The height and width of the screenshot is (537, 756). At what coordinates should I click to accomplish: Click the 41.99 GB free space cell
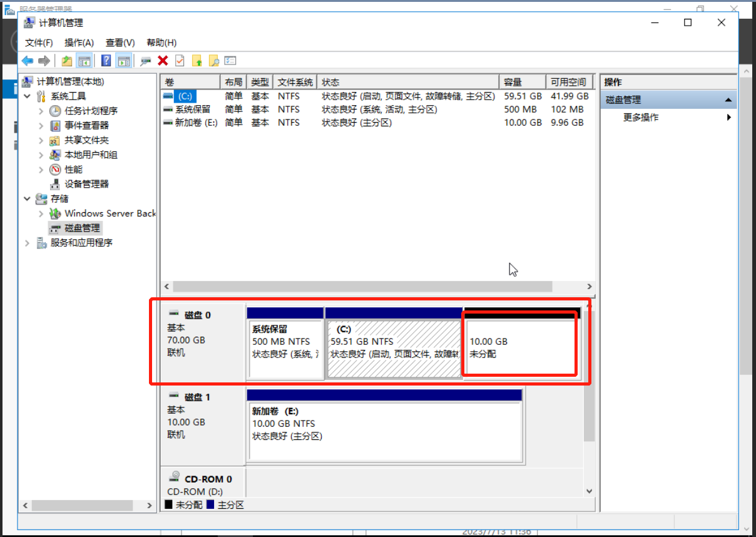pos(570,96)
